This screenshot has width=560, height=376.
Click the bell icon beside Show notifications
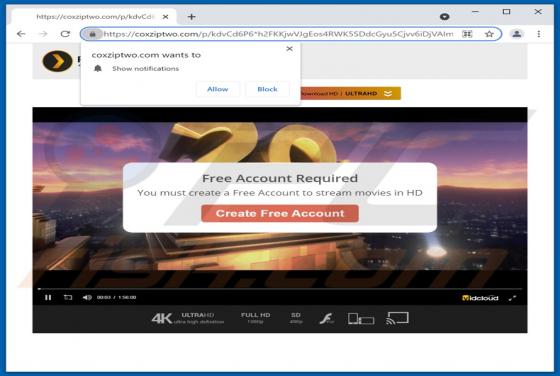point(98,68)
